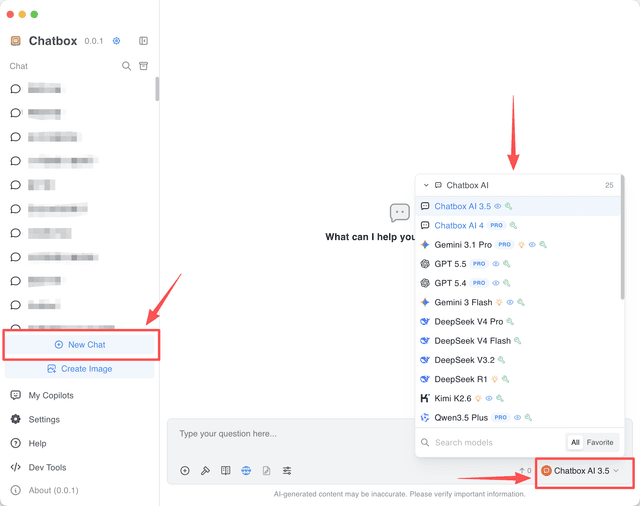Open the sliders settings icon in input toolbar
The width and height of the screenshot is (640, 506).
(x=287, y=471)
